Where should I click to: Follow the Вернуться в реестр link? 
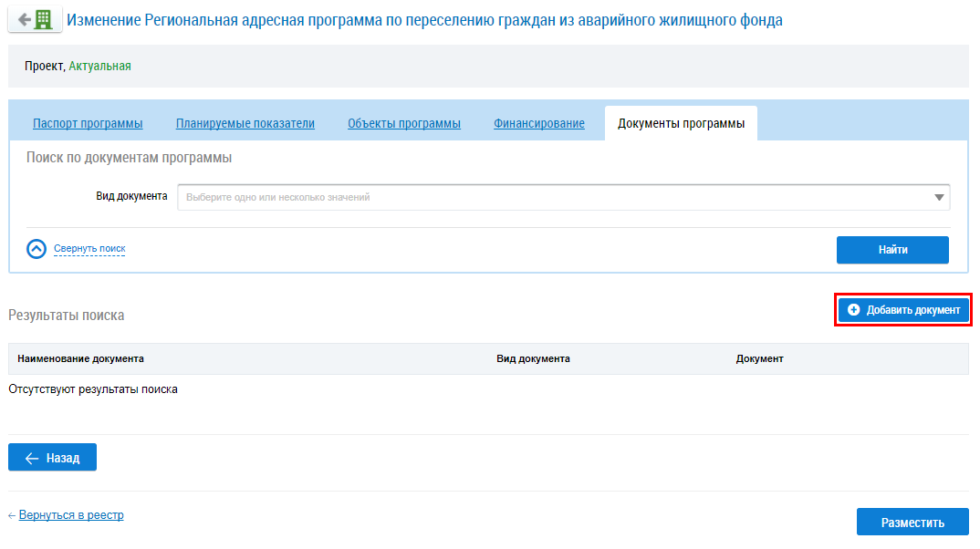point(71,515)
